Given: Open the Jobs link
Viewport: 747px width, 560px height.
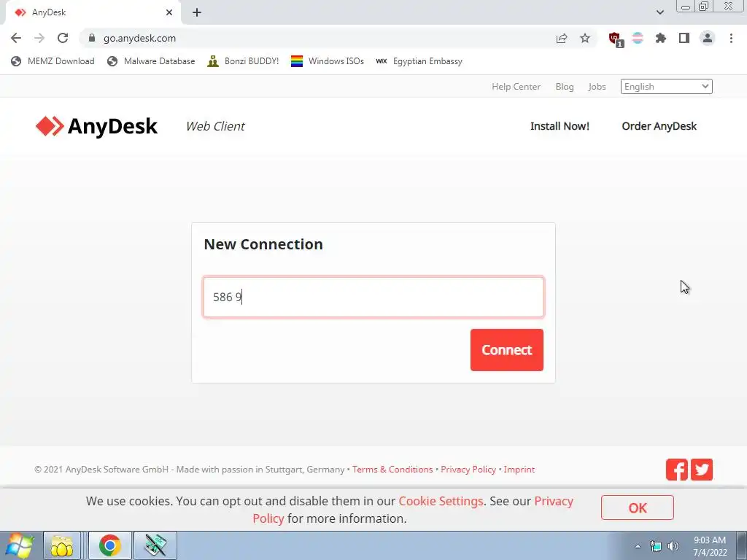Looking at the screenshot, I should [597, 87].
